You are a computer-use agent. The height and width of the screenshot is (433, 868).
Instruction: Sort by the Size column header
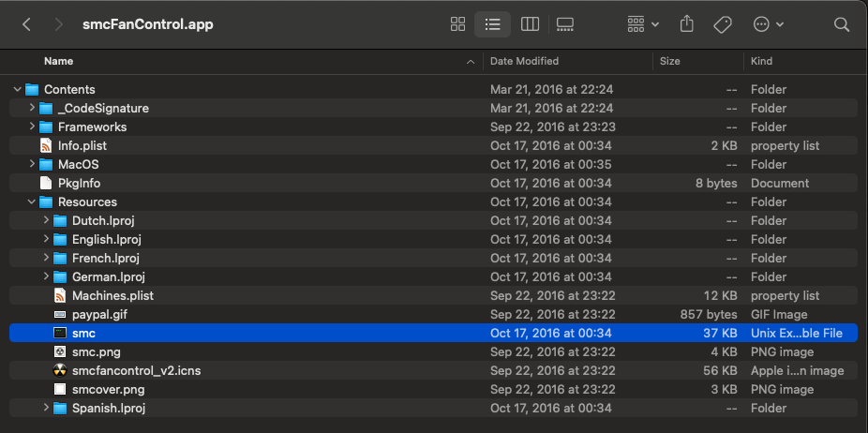pyautogui.click(x=670, y=61)
